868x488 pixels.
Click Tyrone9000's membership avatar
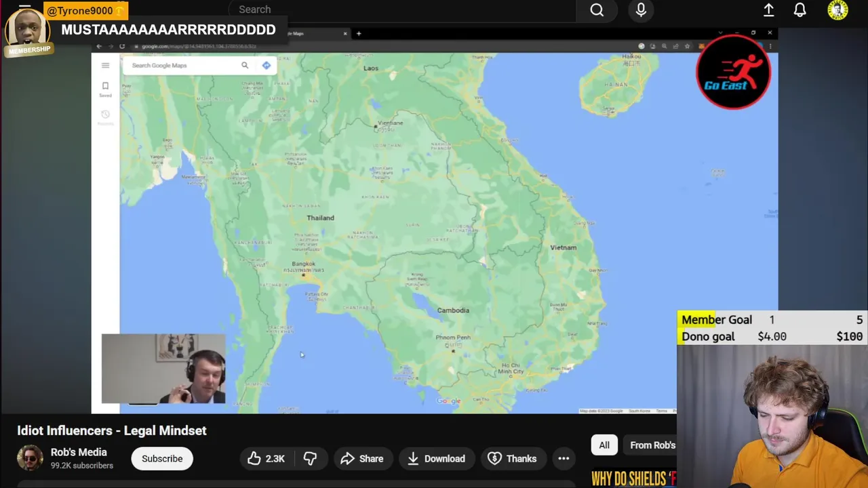pos(27,29)
